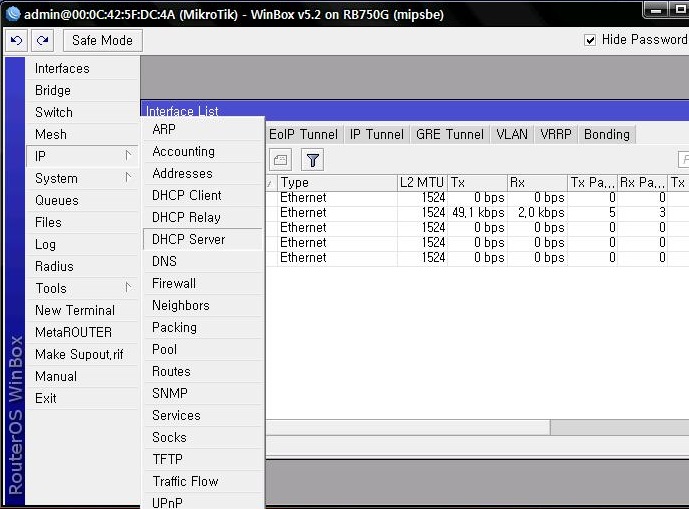Open the Switch menu item
This screenshot has width=689, height=509.
tap(82, 113)
